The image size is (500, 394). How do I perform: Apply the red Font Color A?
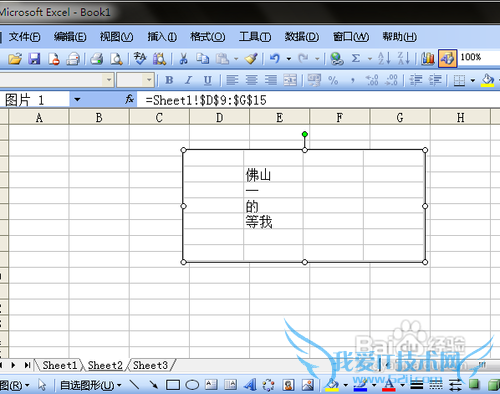point(389,385)
